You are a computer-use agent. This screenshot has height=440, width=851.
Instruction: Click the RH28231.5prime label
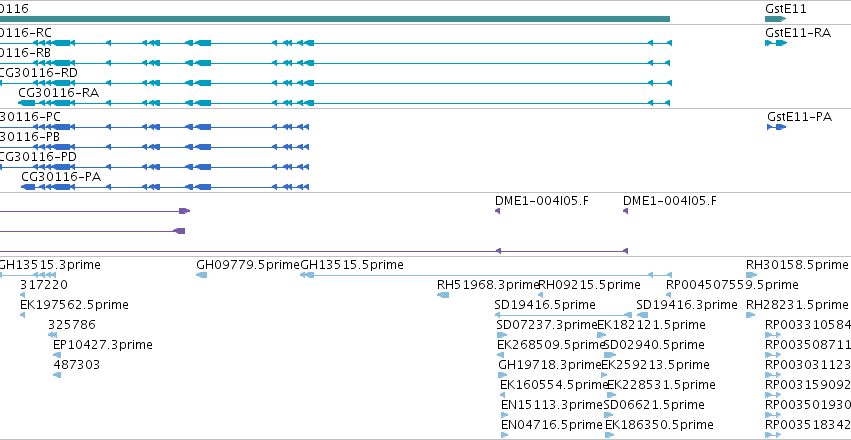pyautogui.click(x=797, y=305)
